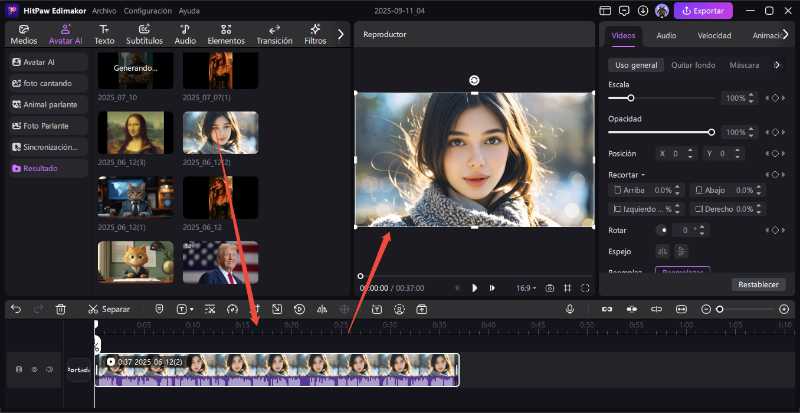Open the layout icon in title bar
The image size is (800, 413).
(605, 11)
